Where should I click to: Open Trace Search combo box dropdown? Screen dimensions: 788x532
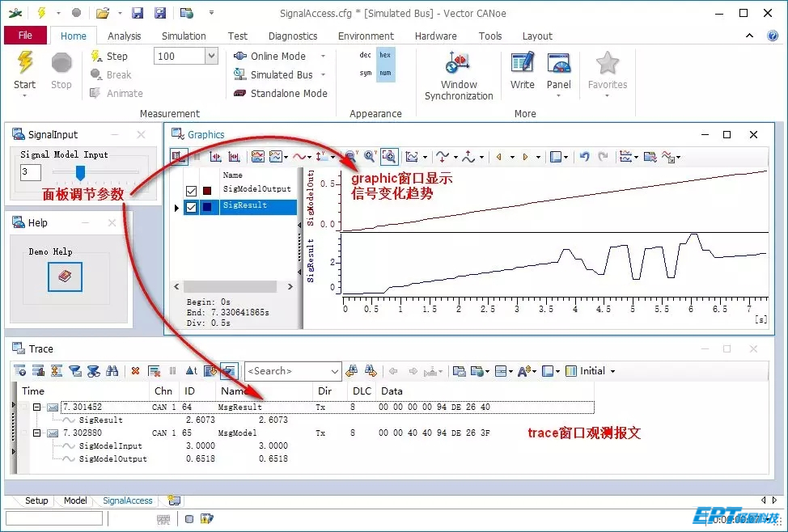(334, 371)
